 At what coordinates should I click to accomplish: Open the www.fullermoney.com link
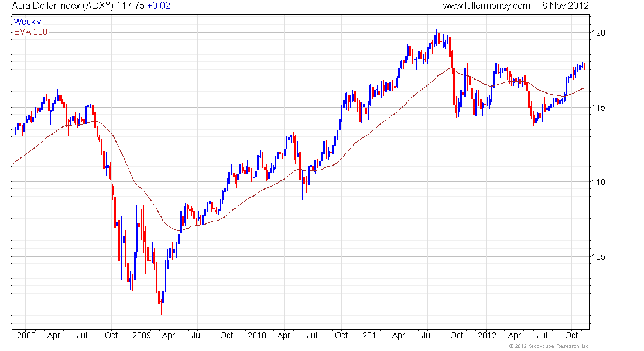click(x=487, y=6)
